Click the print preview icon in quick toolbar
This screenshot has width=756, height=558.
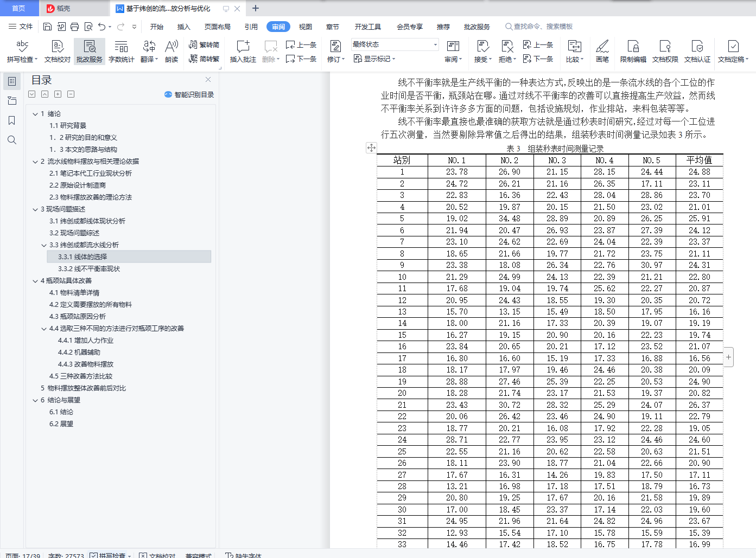click(x=88, y=27)
